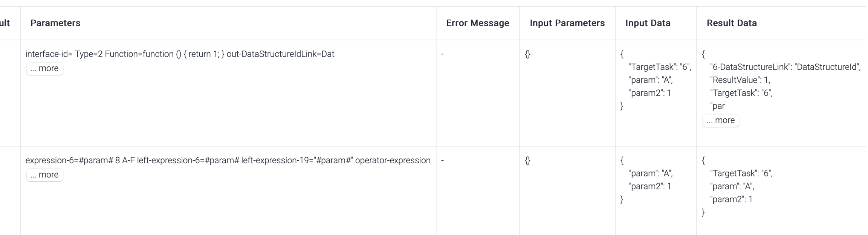
Task: Select the interface-id Type=2 Function parameters text
Action: tap(180, 54)
